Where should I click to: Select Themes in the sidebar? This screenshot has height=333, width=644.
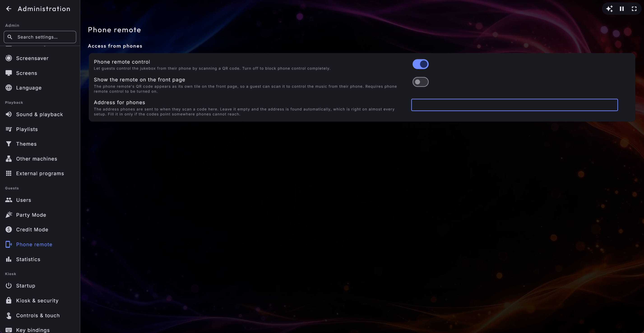40,144
